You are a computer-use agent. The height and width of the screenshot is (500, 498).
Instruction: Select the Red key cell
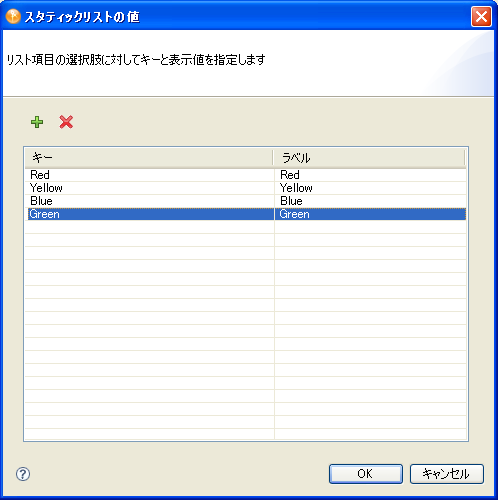(x=150, y=175)
